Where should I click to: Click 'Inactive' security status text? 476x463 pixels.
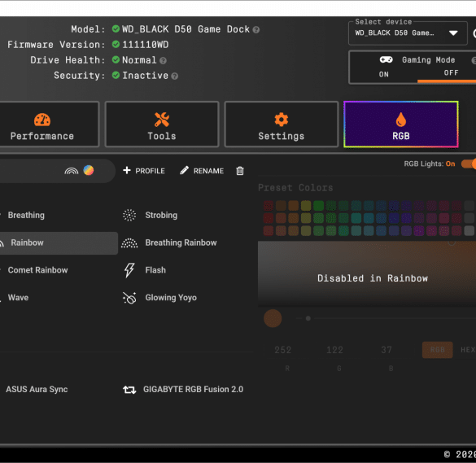tap(145, 76)
